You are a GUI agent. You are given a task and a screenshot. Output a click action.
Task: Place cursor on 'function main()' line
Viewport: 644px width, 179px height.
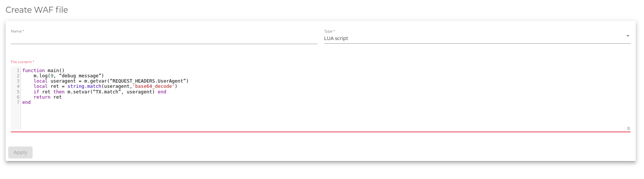pyautogui.click(x=43, y=70)
